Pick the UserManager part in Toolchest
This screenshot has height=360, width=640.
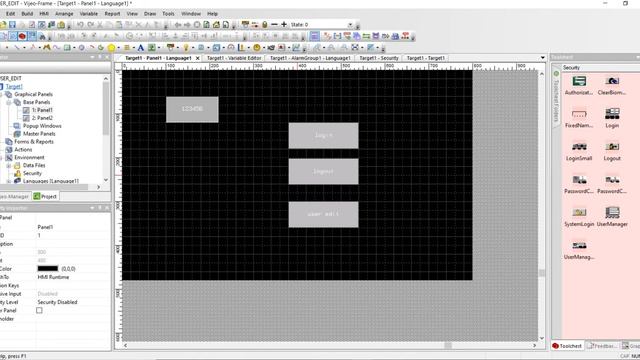[612, 217]
